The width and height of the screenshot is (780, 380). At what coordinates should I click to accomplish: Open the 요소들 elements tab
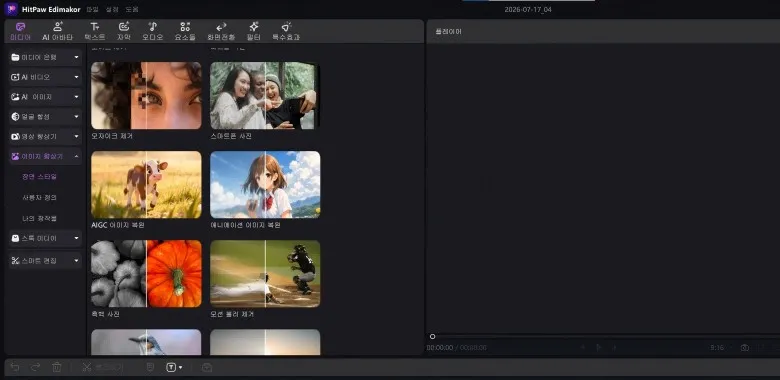click(x=185, y=31)
